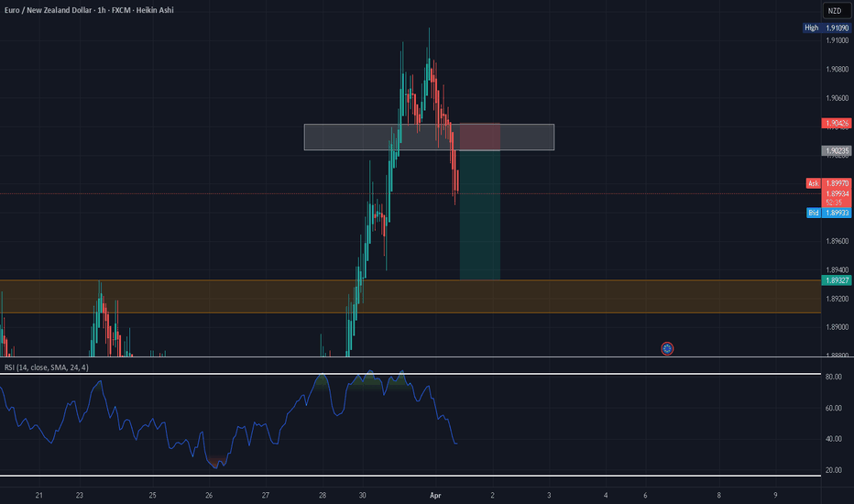The image size is (854, 504).
Task: Click the gray entry level label 1.90235
Action: 837,151
